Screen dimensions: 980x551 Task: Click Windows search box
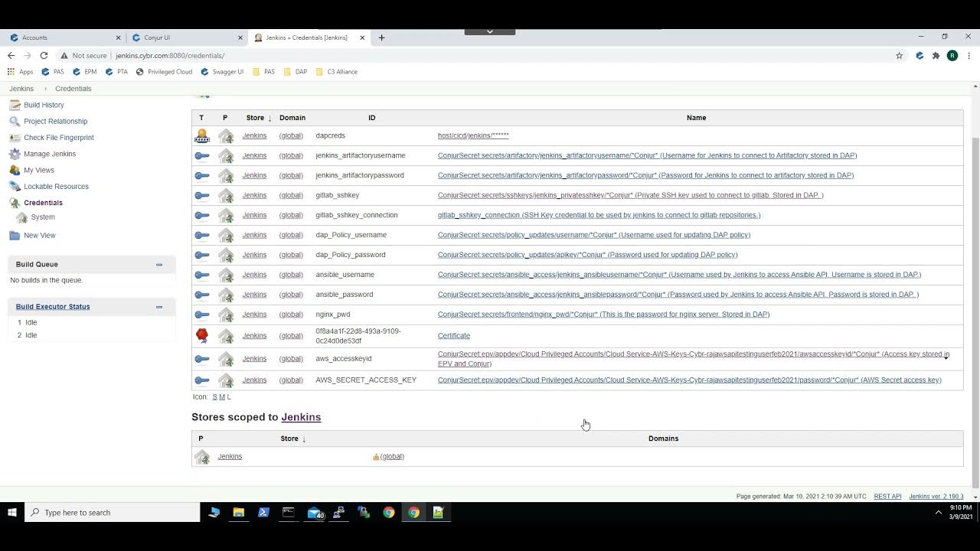[112, 512]
